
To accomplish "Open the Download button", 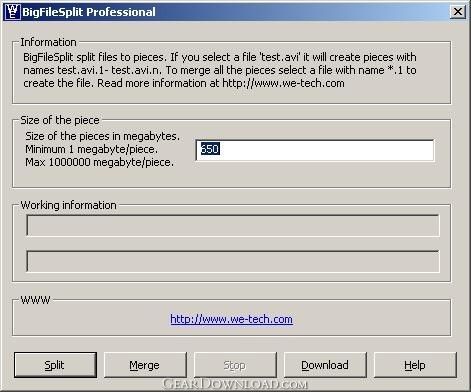I will pyautogui.click(x=325, y=365).
